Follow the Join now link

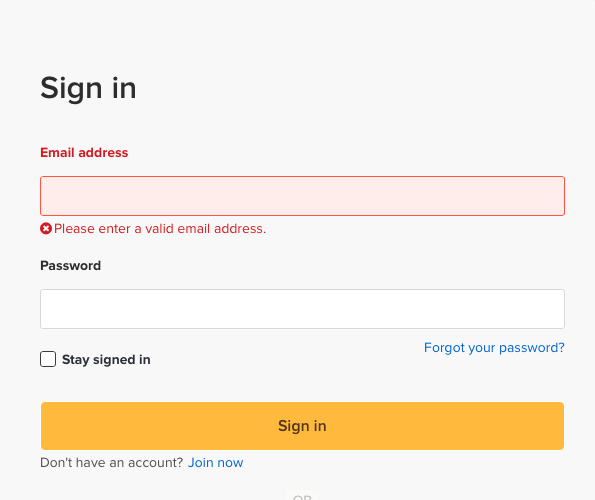pyautogui.click(x=216, y=462)
